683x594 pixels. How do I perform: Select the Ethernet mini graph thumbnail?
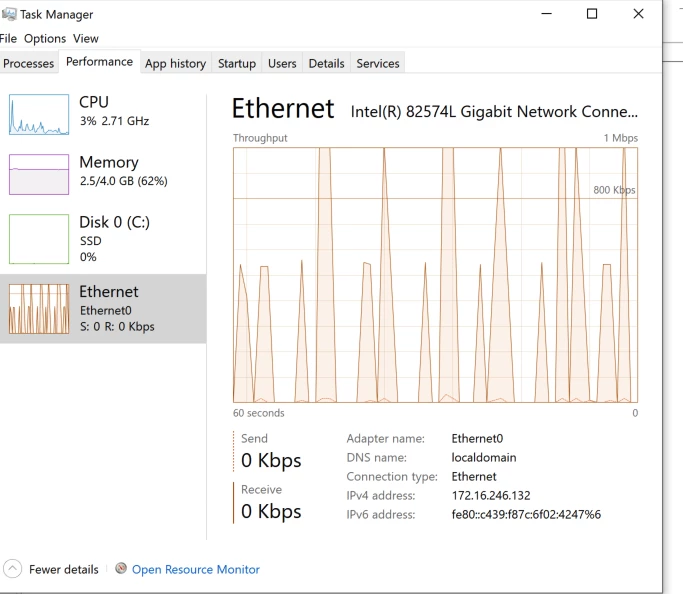tap(39, 309)
